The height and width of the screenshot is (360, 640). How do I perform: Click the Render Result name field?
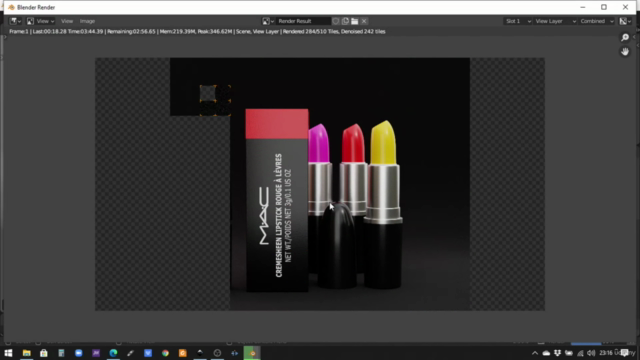coord(303,21)
